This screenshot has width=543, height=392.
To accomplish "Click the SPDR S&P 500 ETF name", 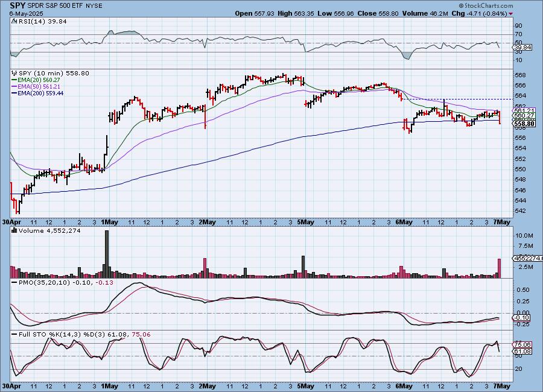I will (56, 6).
